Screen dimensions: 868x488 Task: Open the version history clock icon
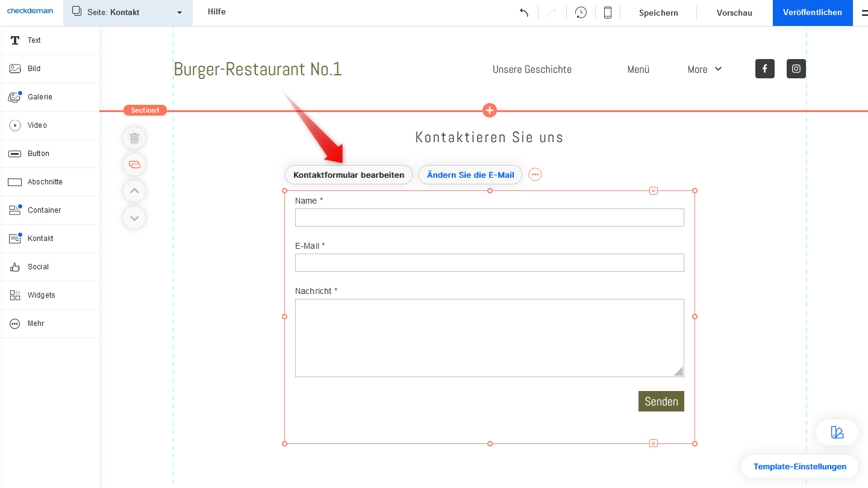581,13
